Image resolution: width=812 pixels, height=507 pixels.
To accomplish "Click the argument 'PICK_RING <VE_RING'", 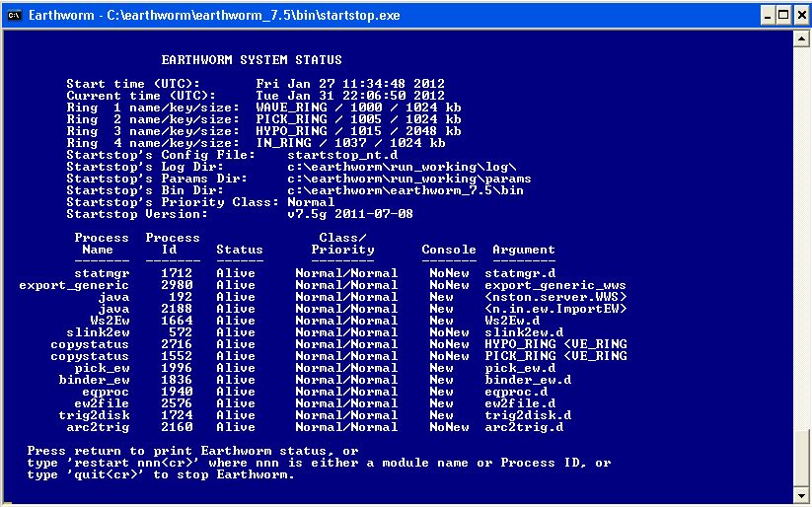I will pyautogui.click(x=555, y=357).
